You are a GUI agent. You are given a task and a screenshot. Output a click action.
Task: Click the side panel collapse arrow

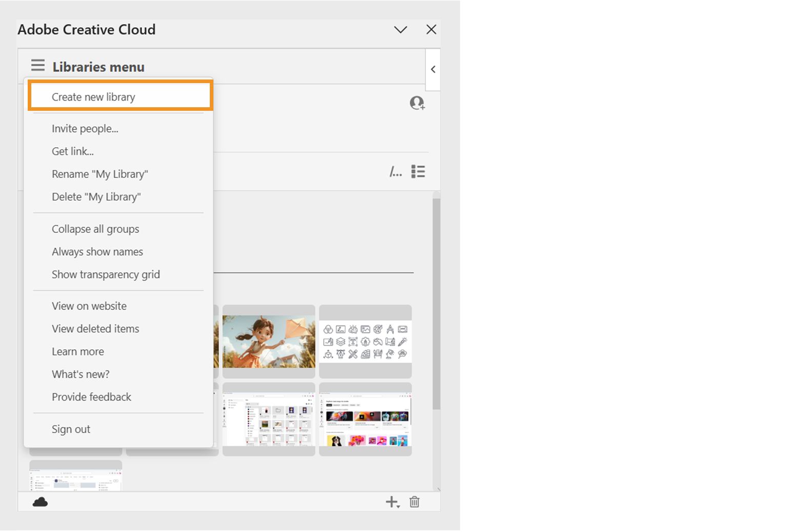click(x=433, y=69)
